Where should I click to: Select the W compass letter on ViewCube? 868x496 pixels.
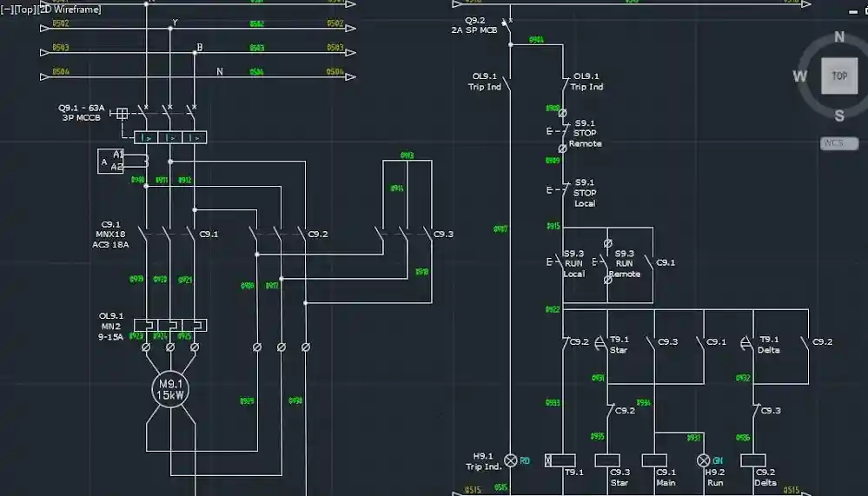(x=799, y=76)
